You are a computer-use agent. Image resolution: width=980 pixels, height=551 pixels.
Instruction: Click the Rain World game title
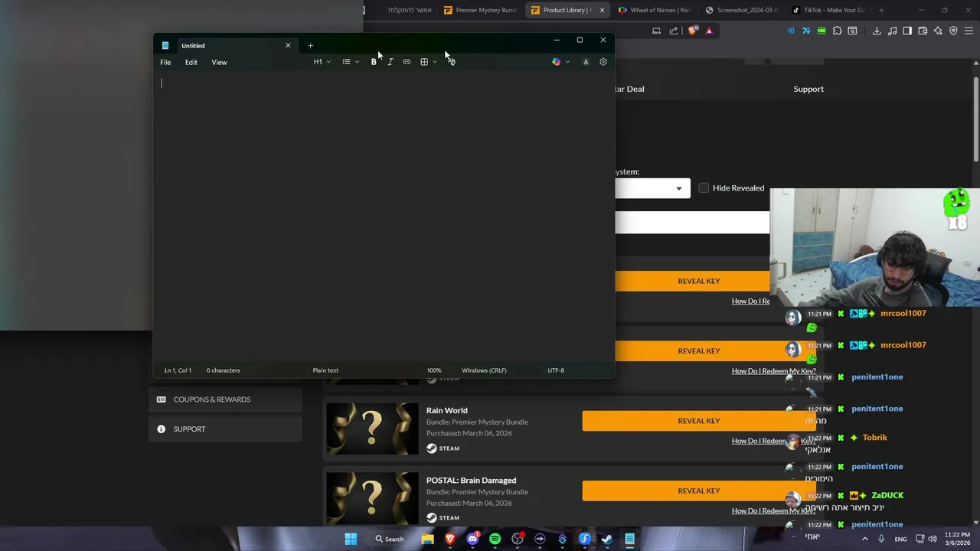point(446,410)
